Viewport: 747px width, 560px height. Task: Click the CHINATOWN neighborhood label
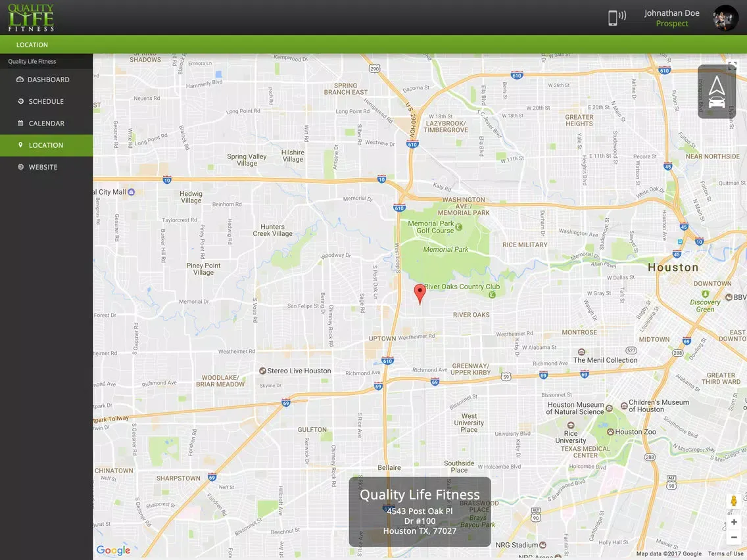pos(114,471)
